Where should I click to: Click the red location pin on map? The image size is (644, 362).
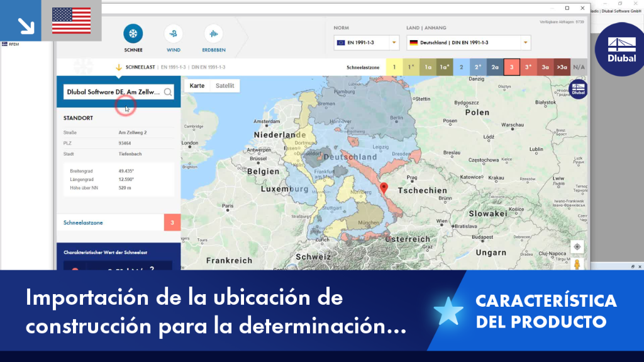pos(384,188)
